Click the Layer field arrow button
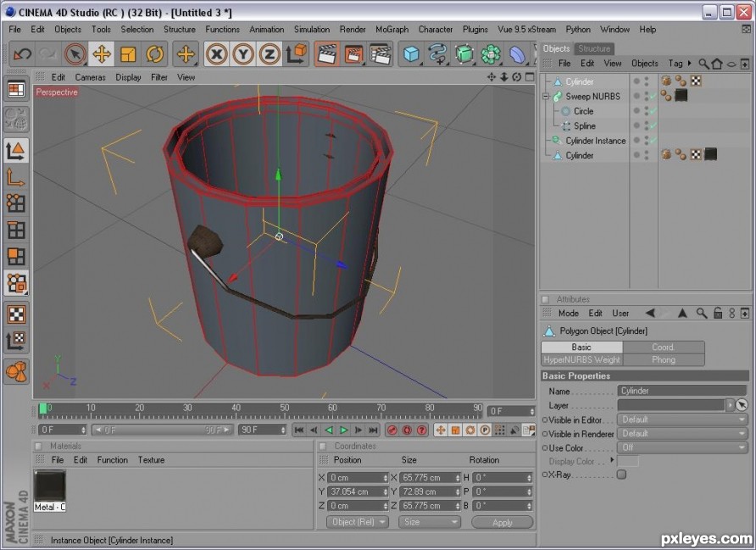This screenshot has height=550, width=756. [730, 405]
